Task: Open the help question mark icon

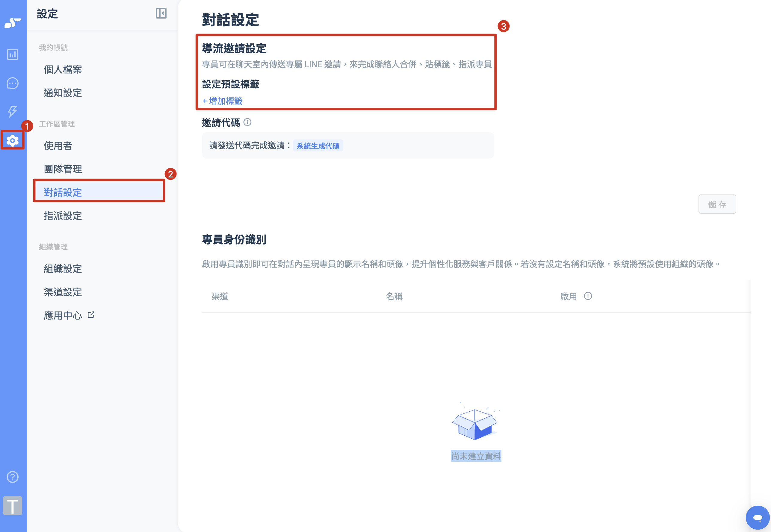Action: pyautogui.click(x=13, y=477)
